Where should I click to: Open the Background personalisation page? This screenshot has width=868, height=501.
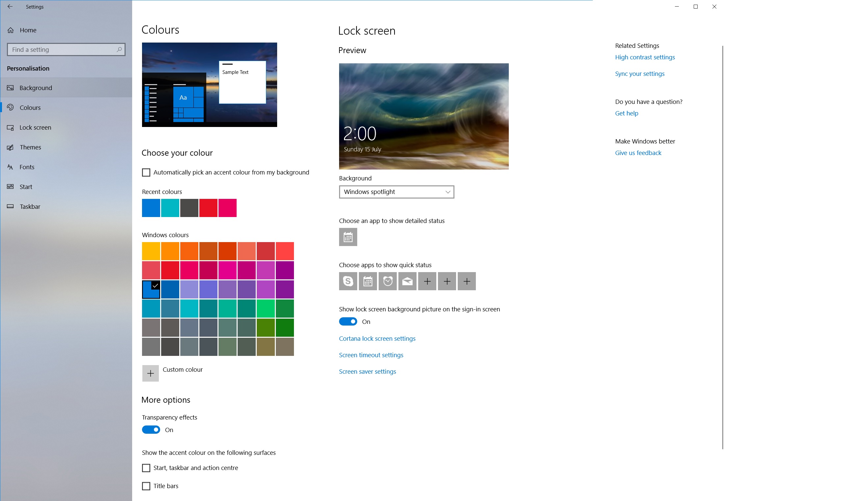click(66, 88)
